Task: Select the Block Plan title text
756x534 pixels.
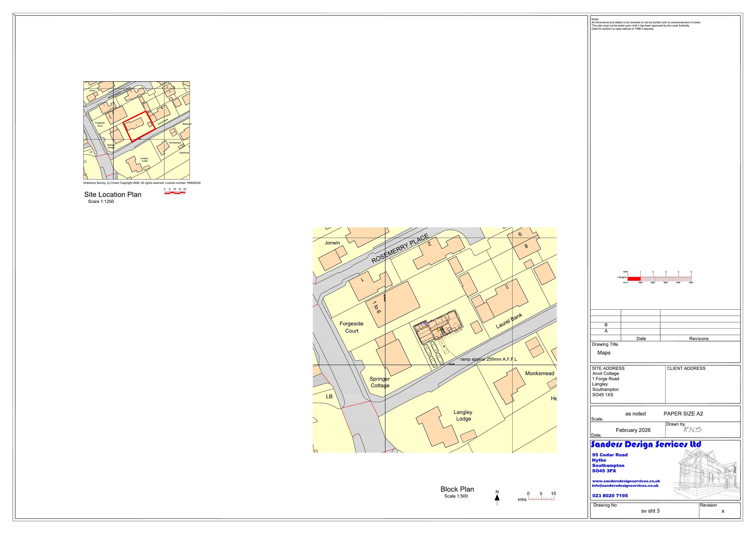Action: coord(457,489)
